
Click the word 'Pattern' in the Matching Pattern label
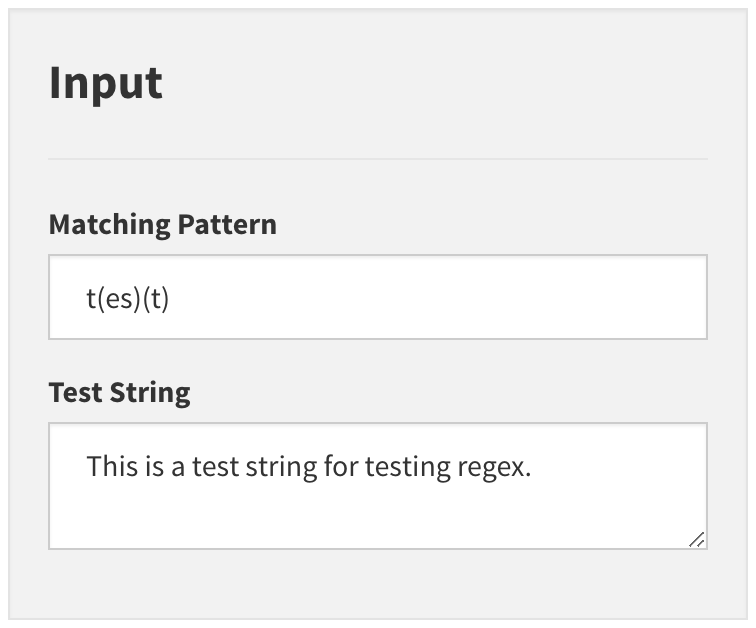pos(227,225)
